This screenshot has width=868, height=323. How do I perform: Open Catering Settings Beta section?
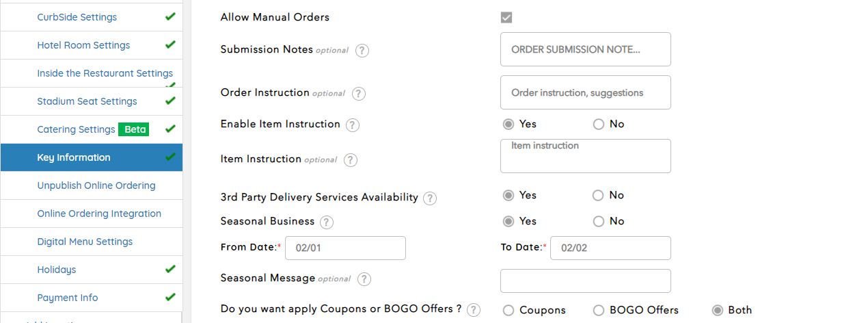pyautogui.click(x=76, y=129)
